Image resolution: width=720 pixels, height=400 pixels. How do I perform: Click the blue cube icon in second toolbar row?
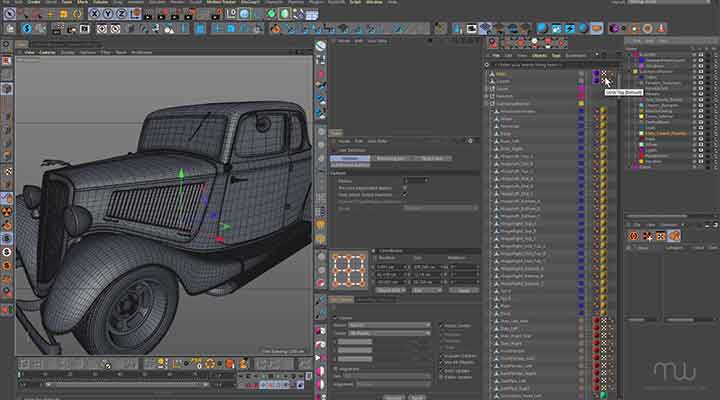tap(200, 28)
